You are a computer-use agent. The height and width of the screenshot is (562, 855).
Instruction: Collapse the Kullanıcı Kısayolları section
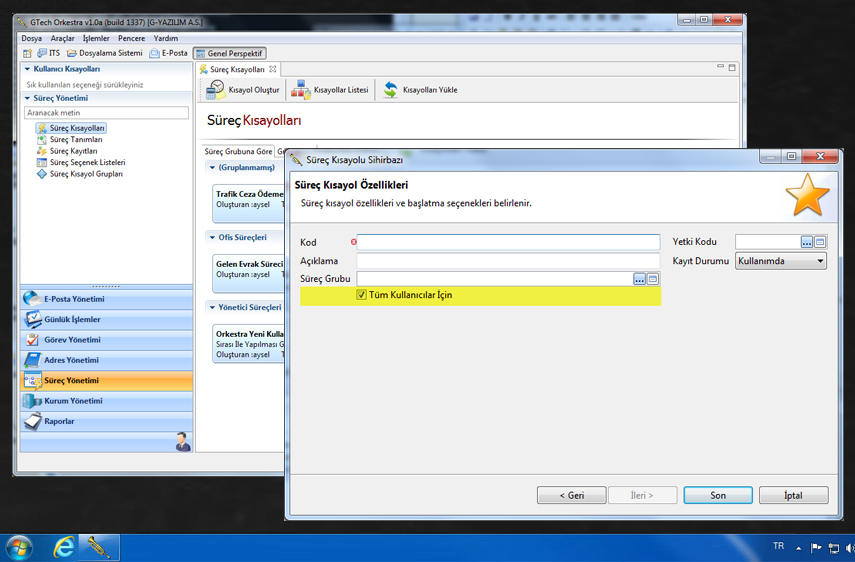(28, 70)
